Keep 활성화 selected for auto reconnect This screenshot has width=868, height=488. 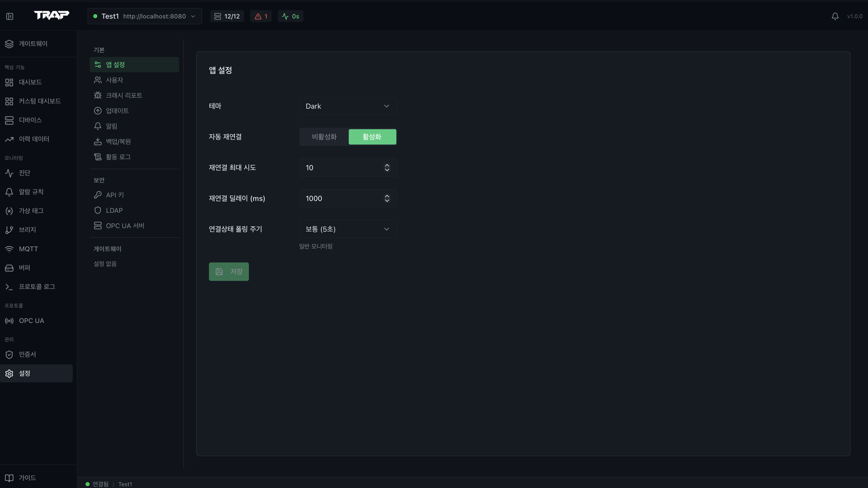point(372,137)
